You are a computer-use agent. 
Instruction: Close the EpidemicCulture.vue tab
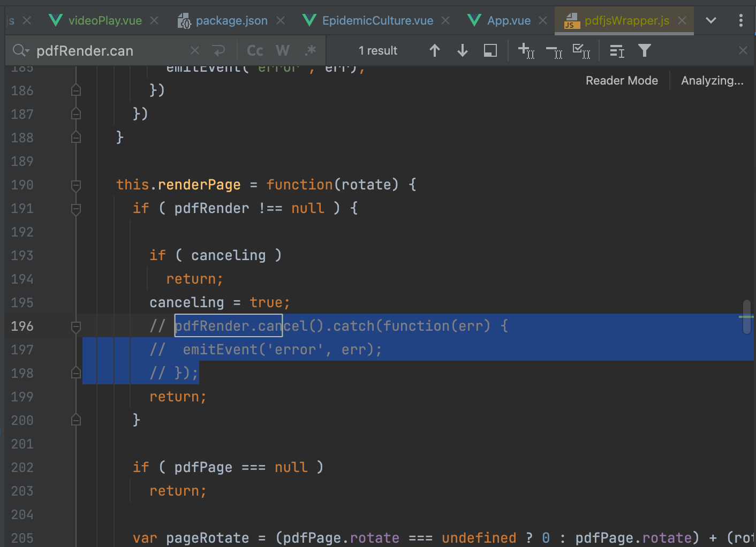[445, 20]
